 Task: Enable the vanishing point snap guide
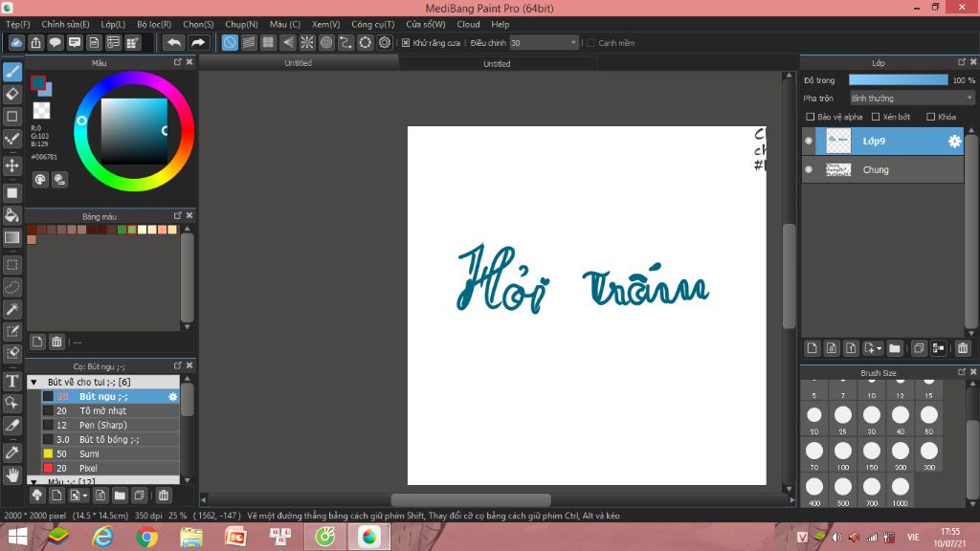coord(287,42)
